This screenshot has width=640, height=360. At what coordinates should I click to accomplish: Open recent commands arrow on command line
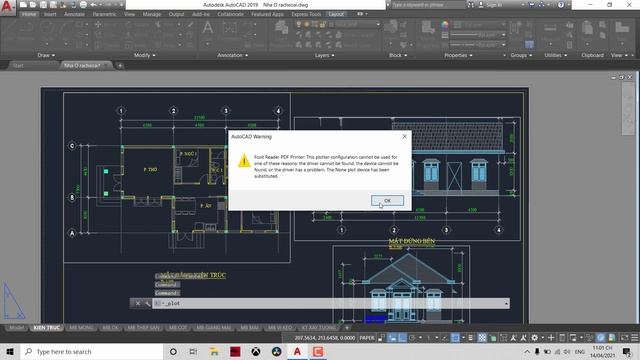506,303
